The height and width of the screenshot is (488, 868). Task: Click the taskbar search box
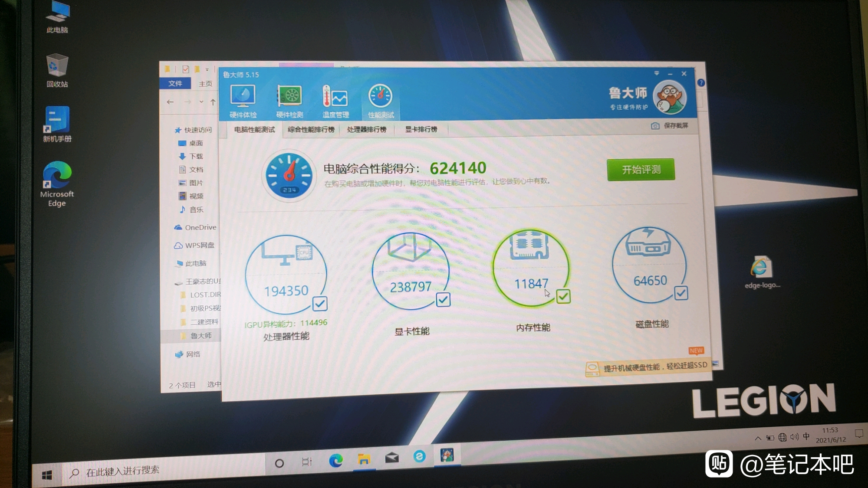pos(164,470)
